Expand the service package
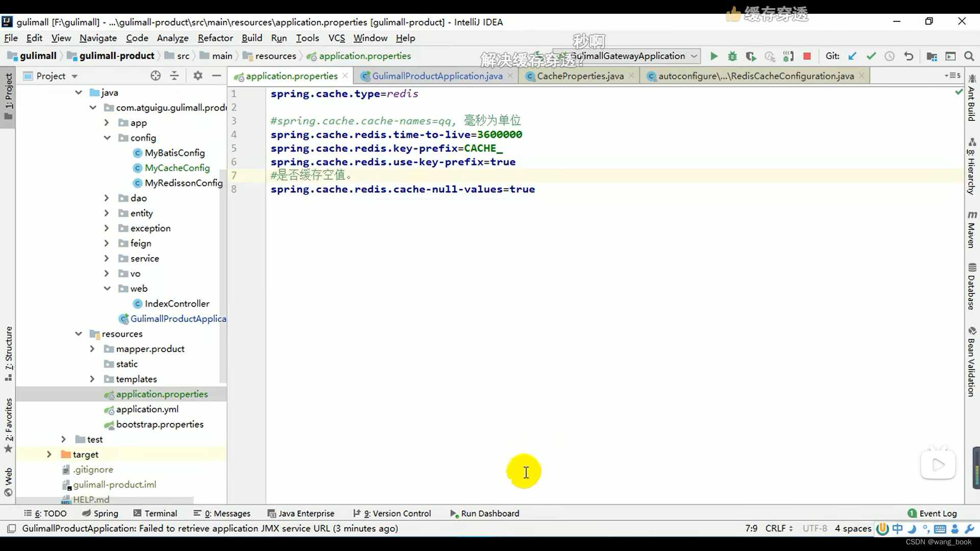 point(107,258)
